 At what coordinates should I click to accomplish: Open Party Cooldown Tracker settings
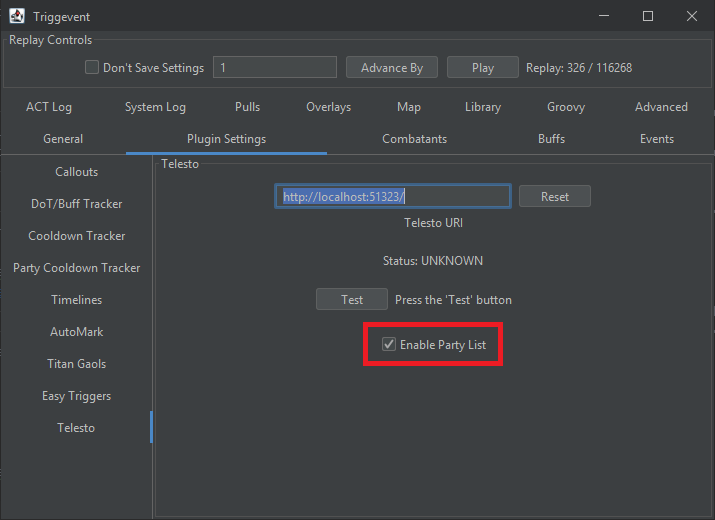point(76,268)
